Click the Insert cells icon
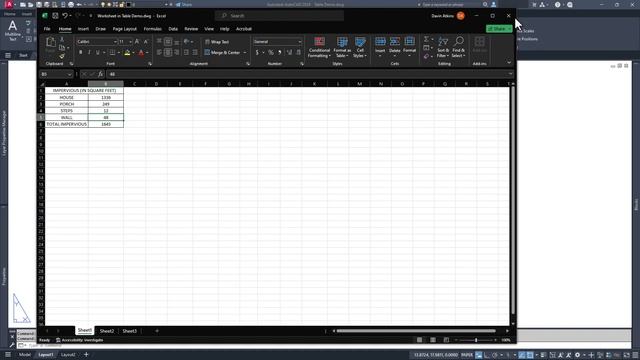The image size is (640, 360). coord(380,42)
